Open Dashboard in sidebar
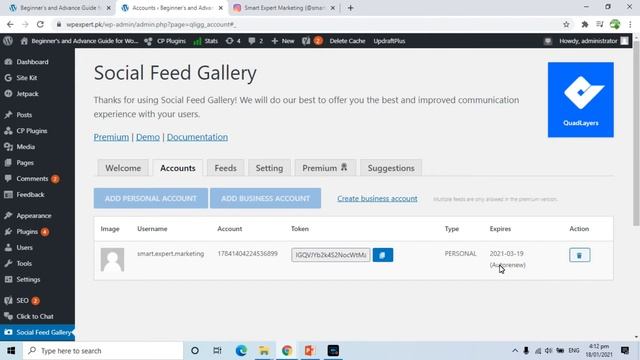 click(x=32, y=62)
